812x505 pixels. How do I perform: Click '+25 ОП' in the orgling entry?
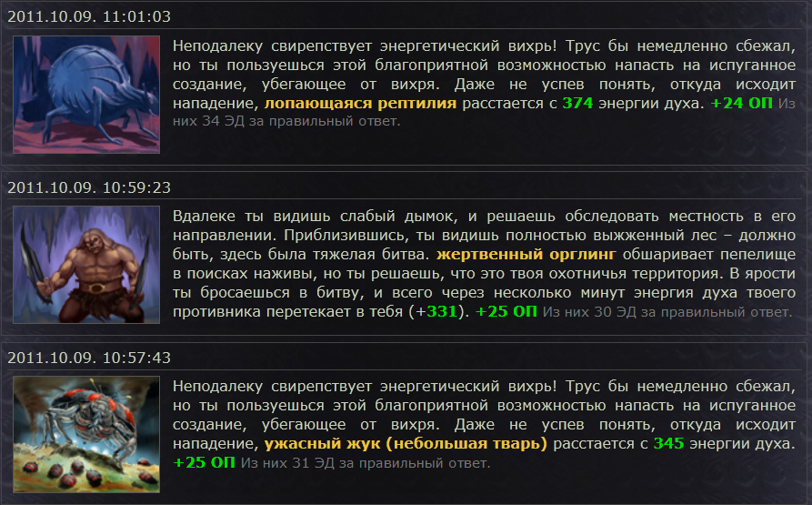(506, 312)
